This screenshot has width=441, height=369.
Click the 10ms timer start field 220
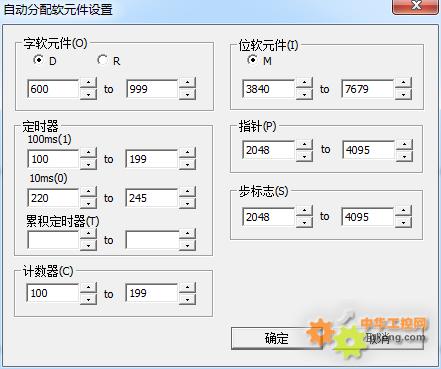(53, 198)
